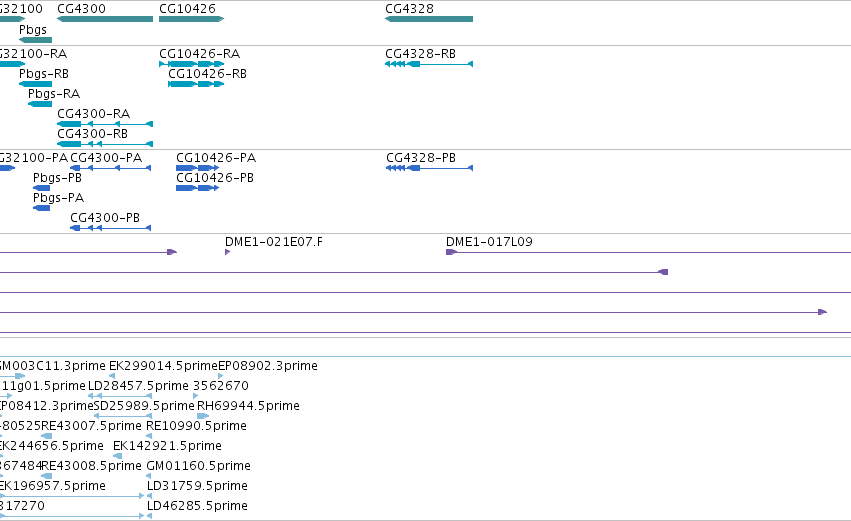Viewport: 851px width, 521px height.
Task: Select EST RH69944.5prime
Action: [203, 416]
